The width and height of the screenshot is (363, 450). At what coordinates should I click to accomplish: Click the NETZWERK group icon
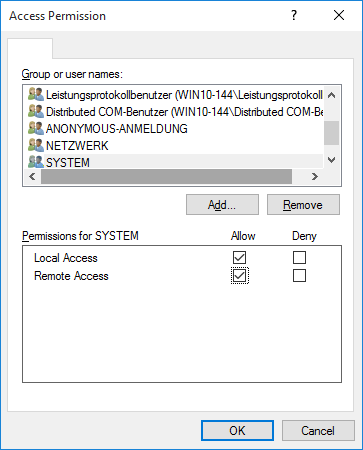click(36, 145)
